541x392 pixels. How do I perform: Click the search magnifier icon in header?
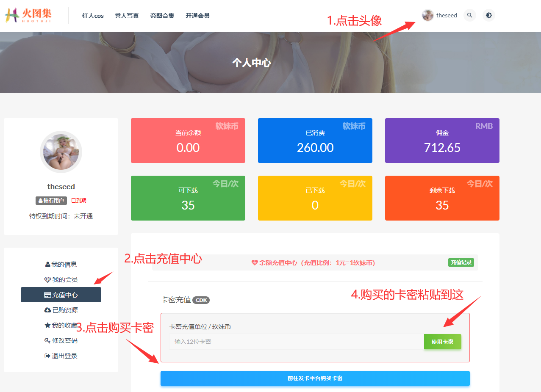tap(469, 15)
